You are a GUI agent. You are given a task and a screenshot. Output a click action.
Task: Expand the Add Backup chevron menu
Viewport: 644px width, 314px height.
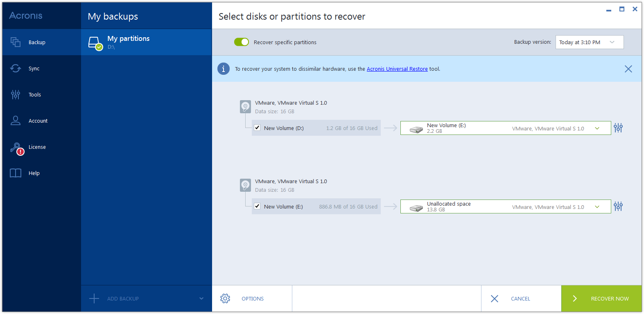pyautogui.click(x=201, y=298)
